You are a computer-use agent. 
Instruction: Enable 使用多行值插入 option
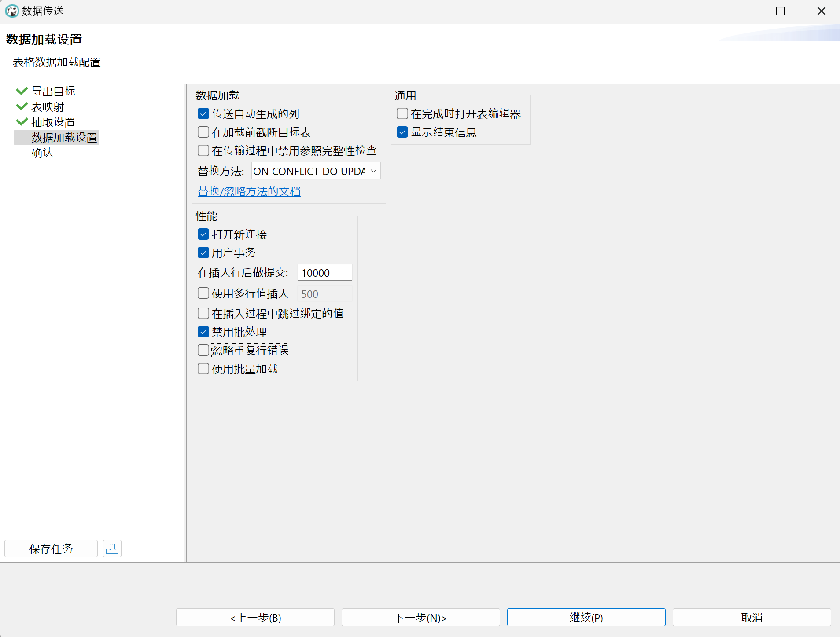coord(203,293)
